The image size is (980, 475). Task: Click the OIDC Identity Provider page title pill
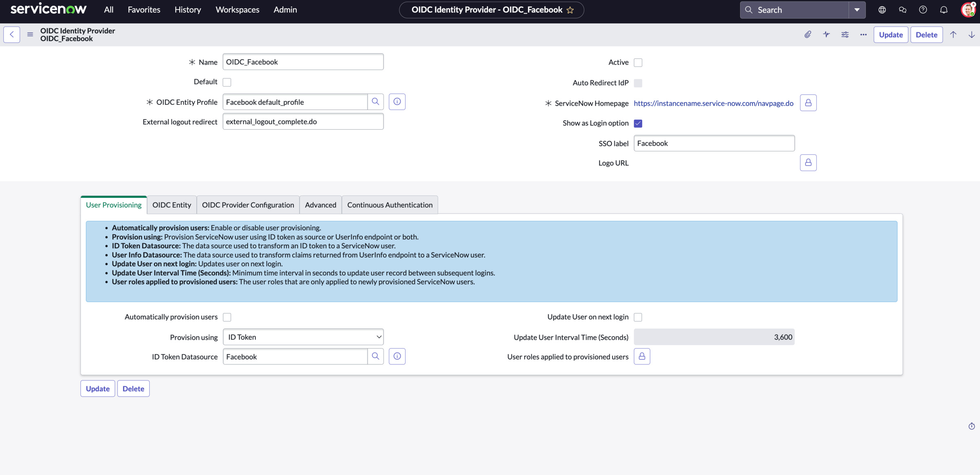pyautogui.click(x=492, y=10)
